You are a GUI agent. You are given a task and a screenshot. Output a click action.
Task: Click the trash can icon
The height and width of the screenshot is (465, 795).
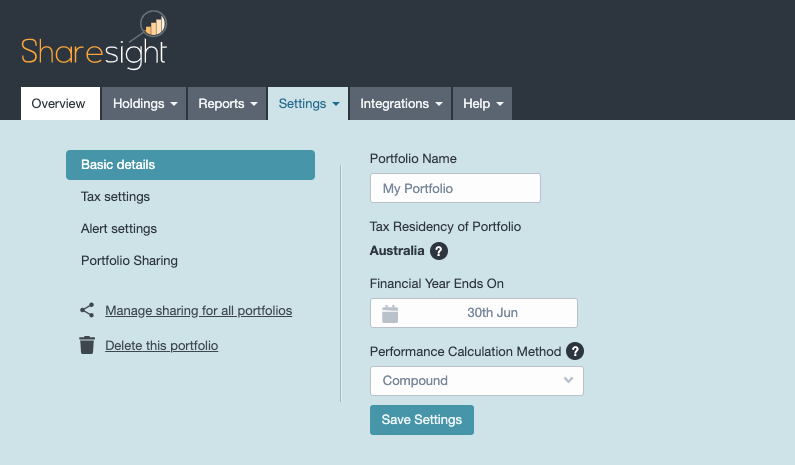point(87,346)
